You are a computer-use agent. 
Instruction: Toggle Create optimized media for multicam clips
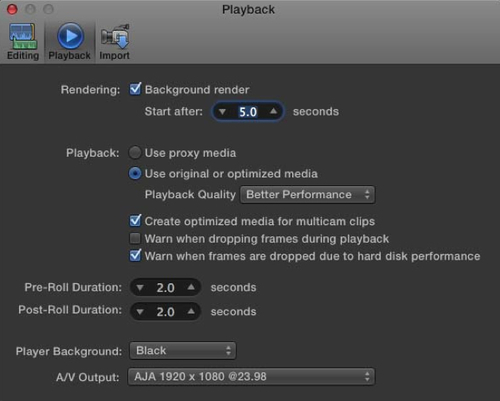[x=135, y=221]
